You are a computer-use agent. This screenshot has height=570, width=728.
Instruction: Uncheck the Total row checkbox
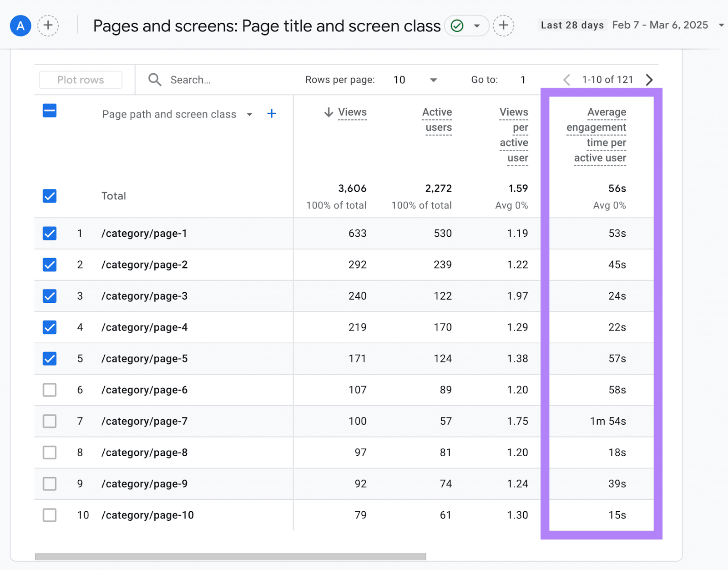pyautogui.click(x=49, y=196)
